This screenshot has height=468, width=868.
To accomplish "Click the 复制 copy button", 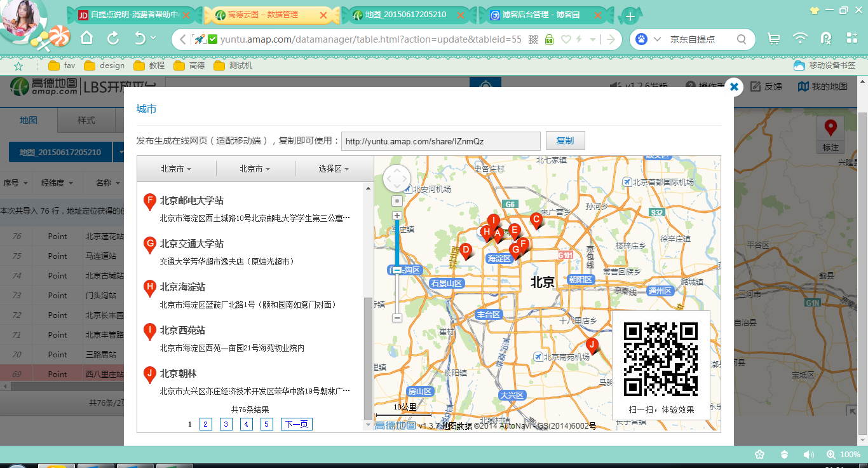I will coord(565,141).
